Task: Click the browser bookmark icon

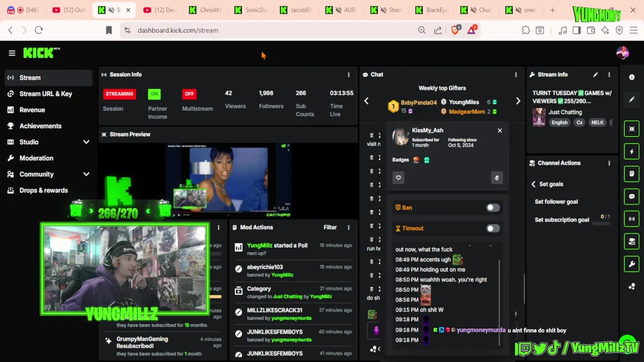Action: [109, 30]
